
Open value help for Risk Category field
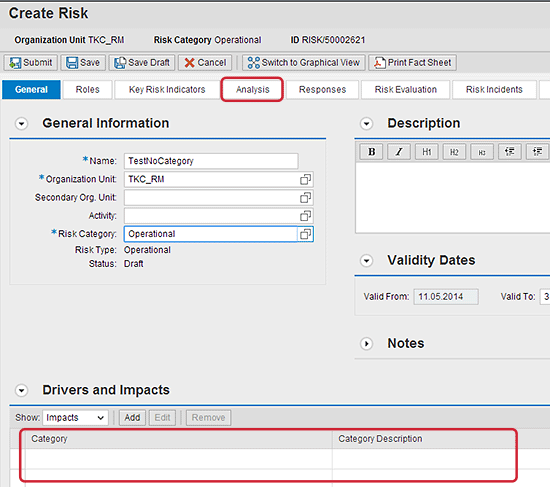[x=305, y=234]
